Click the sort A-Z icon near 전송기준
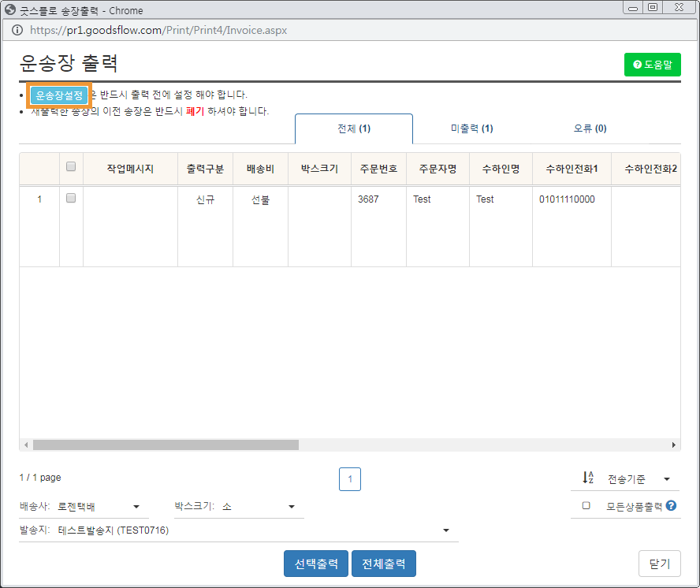Screen dimensions: 700x588 (x=588, y=478)
